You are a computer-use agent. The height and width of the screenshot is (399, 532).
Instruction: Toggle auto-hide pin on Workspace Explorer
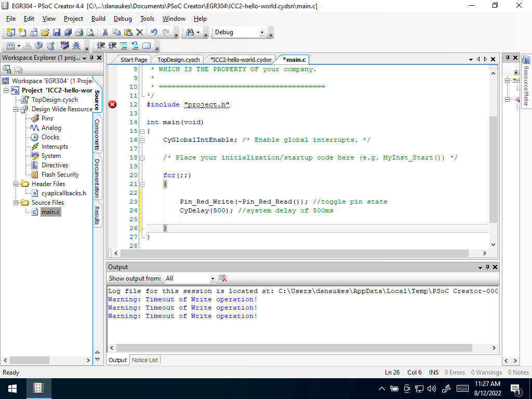coord(91,58)
